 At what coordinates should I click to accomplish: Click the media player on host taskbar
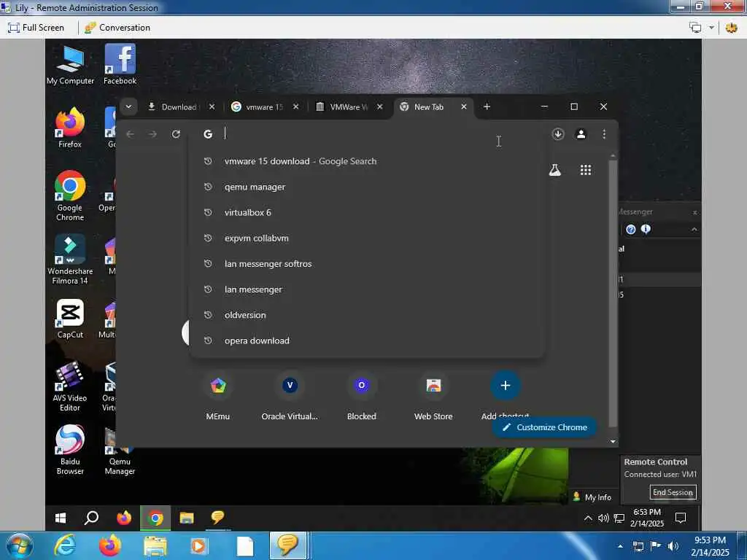click(198, 546)
